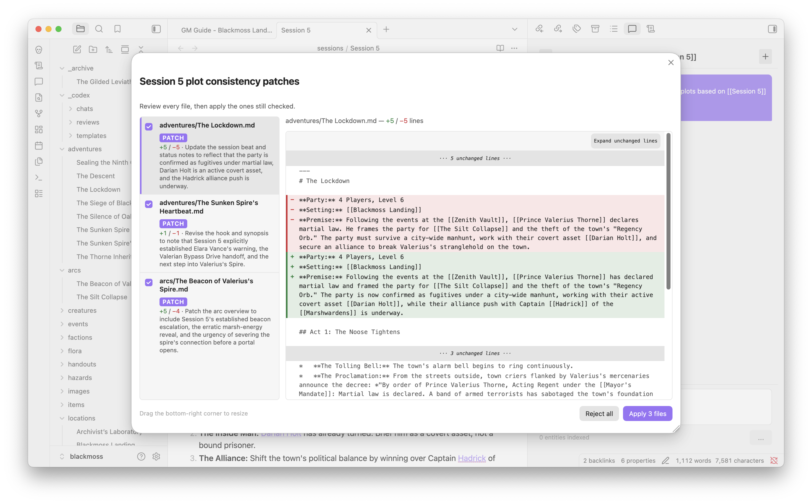812x504 pixels.
Task: Close the Session 5 tab
Action: (369, 30)
